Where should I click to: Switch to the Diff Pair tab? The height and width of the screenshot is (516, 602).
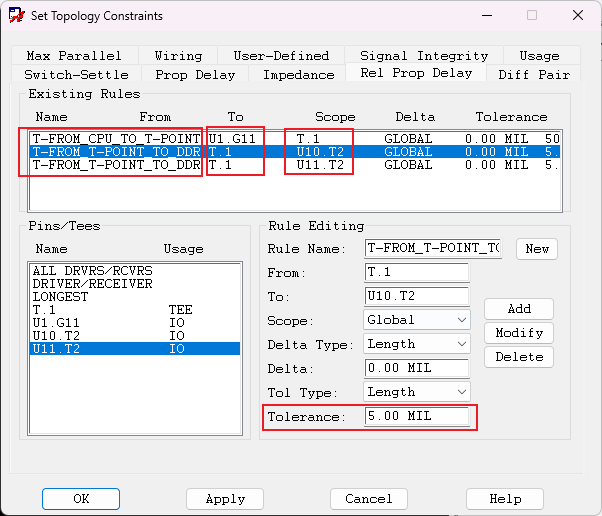point(534,74)
